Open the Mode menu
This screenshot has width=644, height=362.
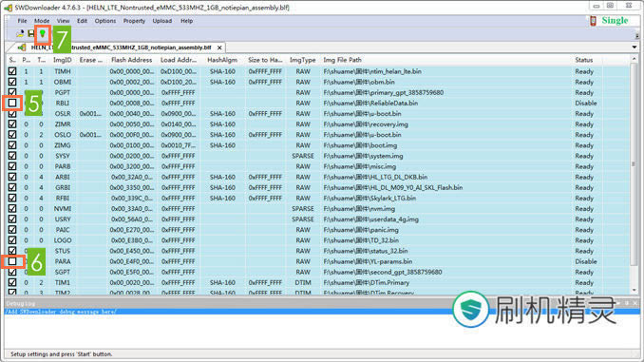[x=42, y=21]
